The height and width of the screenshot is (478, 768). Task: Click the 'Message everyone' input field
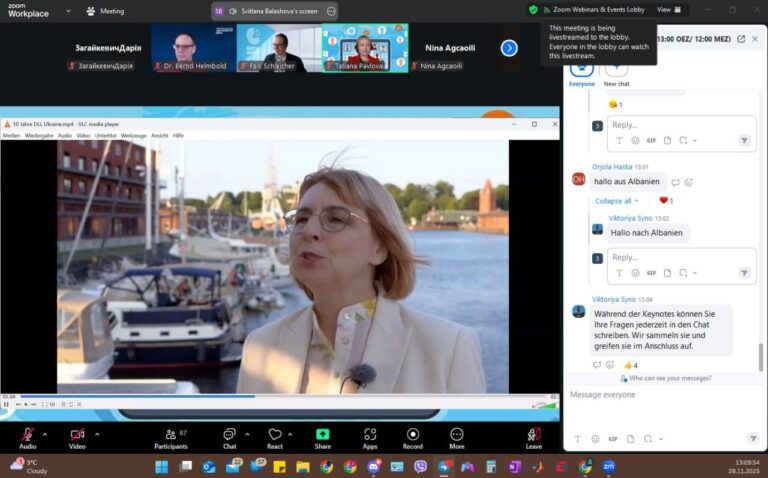click(665, 395)
